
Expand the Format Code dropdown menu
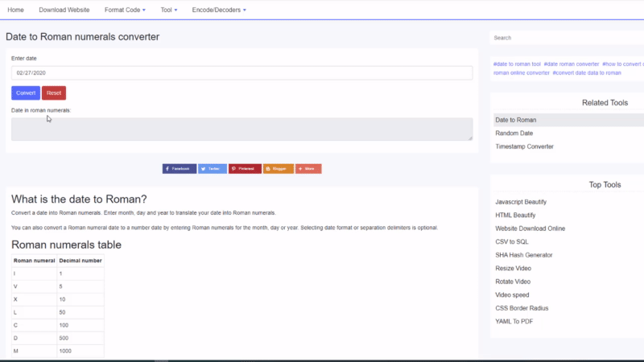[x=125, y=10]
